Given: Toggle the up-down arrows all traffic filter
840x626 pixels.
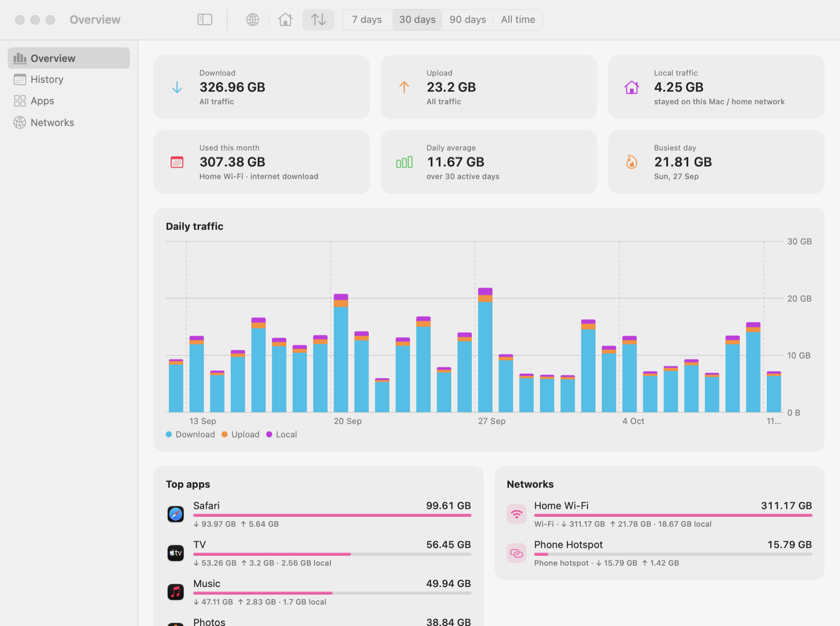Looking at the screenshot, I should tap(318, 20).
